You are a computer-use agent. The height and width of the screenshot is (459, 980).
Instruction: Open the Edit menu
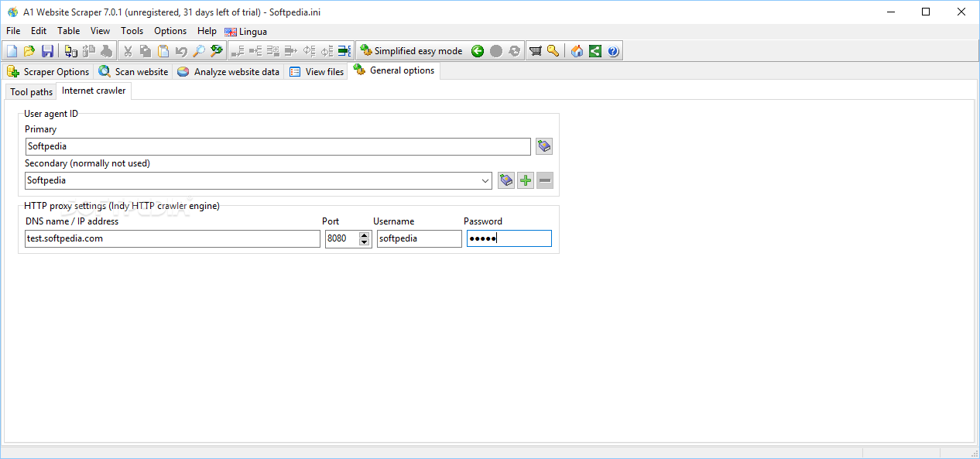coord(39,31)
